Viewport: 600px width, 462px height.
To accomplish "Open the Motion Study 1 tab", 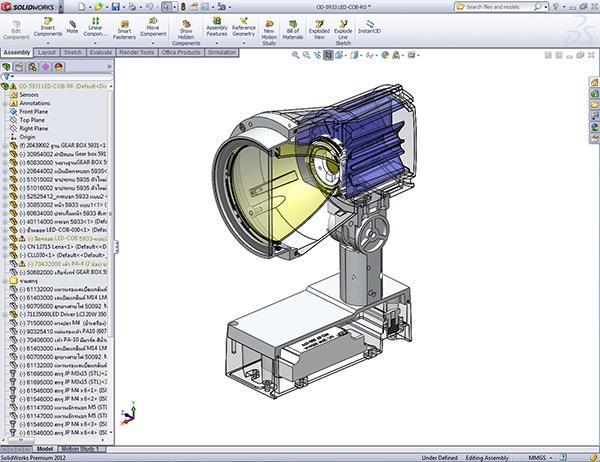I will (x=80, y=449).
